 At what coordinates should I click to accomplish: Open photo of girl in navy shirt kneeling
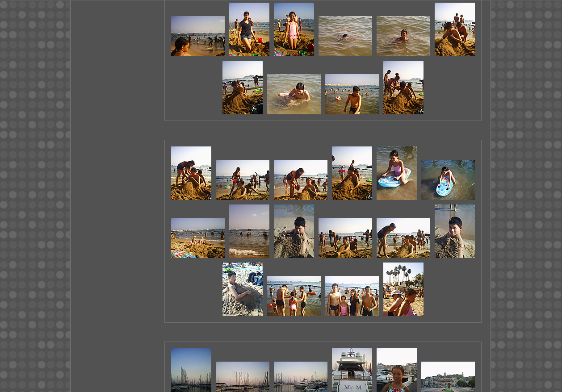(249, 29)
